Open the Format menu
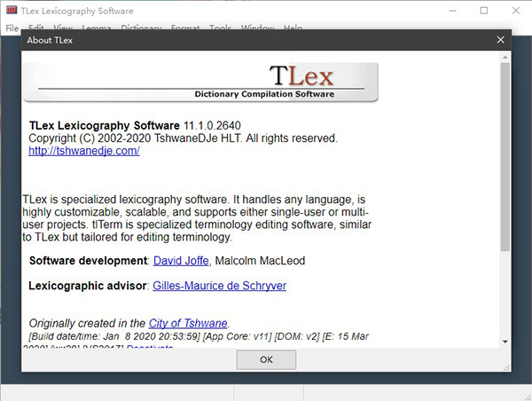This screenshot has height=401, width=532. 185,28
